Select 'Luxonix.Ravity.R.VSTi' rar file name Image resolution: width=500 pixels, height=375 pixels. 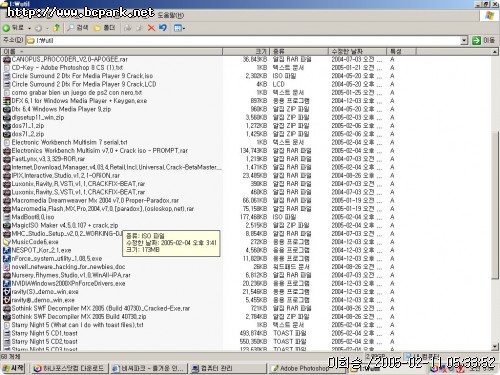tap(78, 184)
